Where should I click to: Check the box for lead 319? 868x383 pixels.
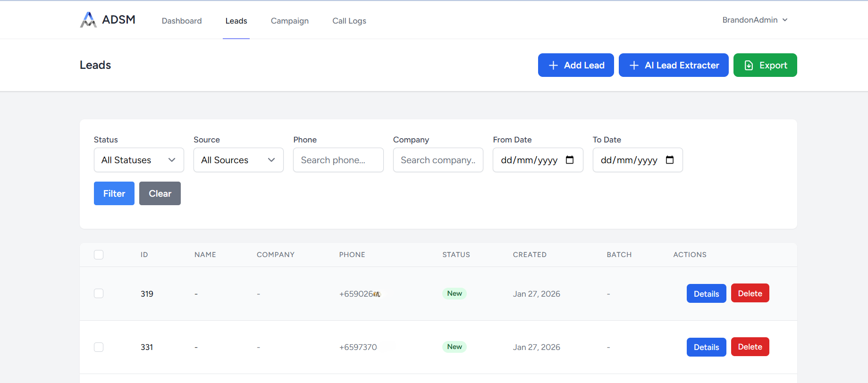pos(99,293)
